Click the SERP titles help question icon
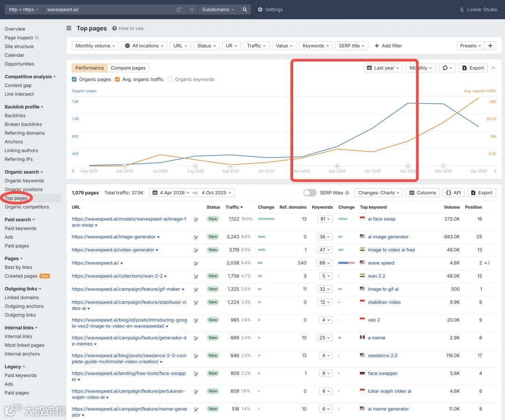Viewport: 505px width, 420px height. (x=347, y=193)
